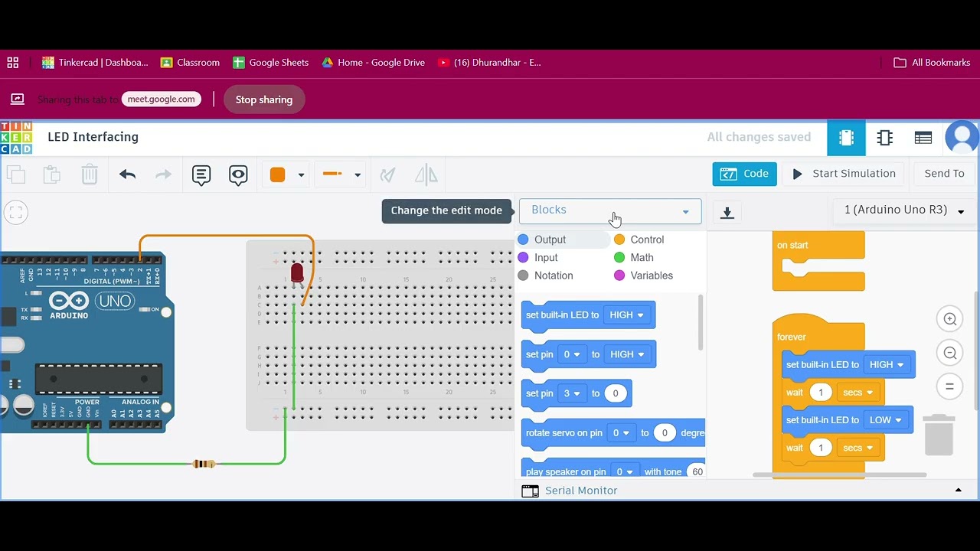
Task: Click Start Simulation
Action: coord(844,174)
